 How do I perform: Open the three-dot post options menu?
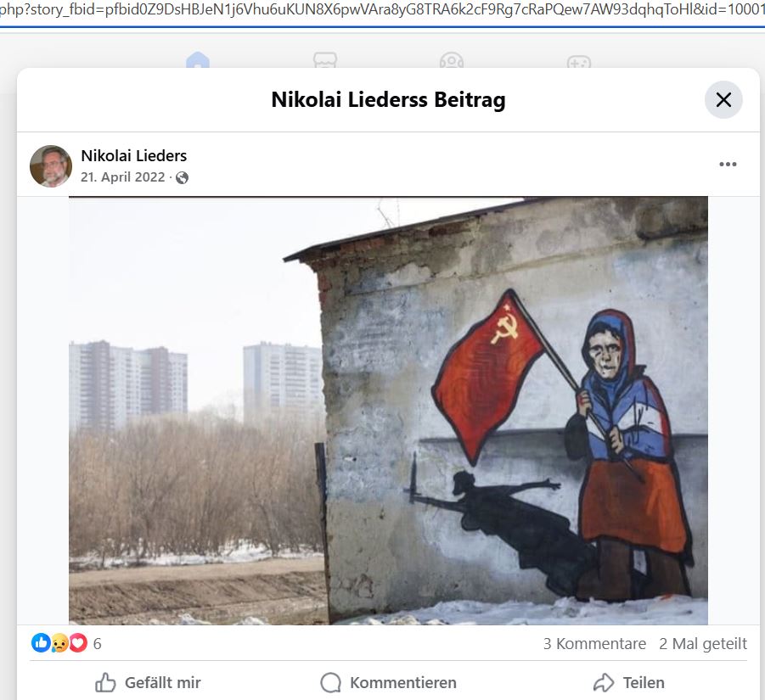(x=728, y=165)
